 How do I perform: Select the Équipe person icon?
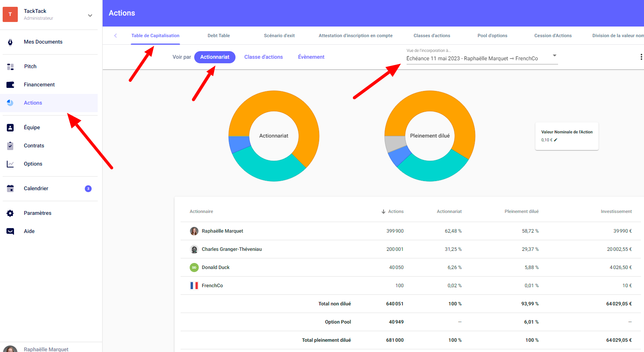click(10, 128)
